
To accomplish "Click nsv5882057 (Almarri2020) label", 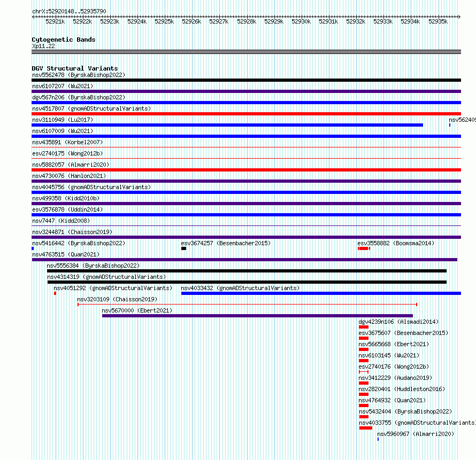I will tap(71, 165).
